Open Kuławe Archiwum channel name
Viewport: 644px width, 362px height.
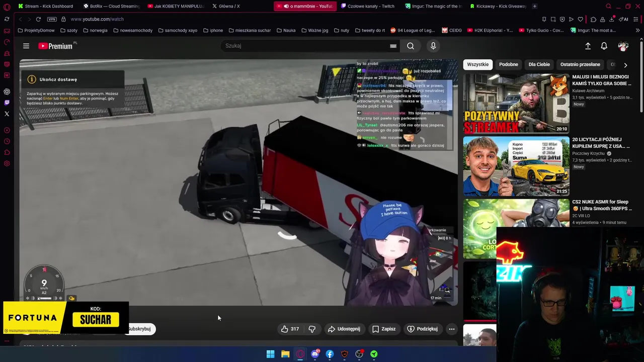pyautogui.click(x=588, y=91)
